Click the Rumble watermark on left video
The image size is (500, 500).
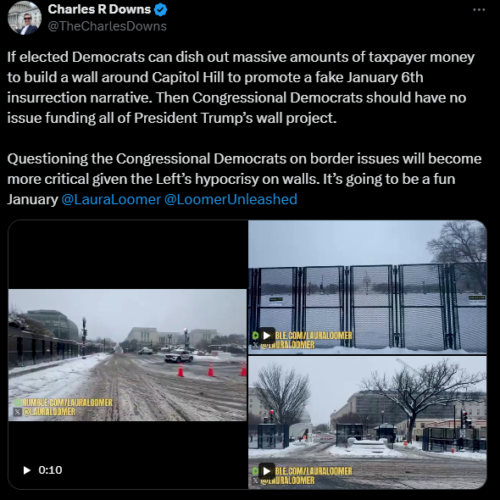click(64, 402)
